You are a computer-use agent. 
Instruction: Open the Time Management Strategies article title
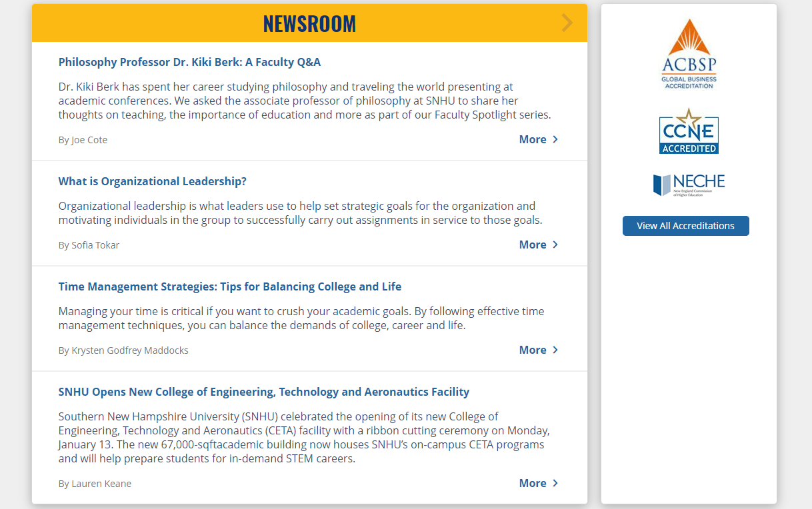229,286
